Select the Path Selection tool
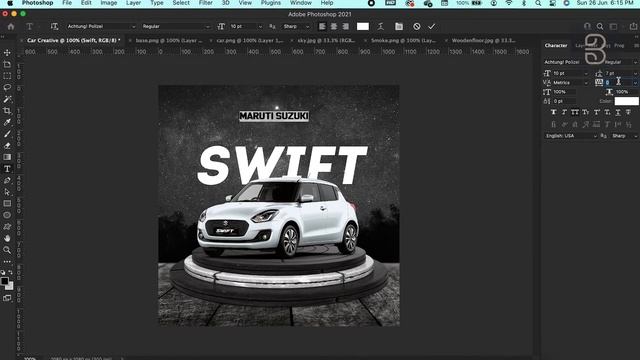Screen dimensions: 640x360 pyautogui.click(x=7, y=192)
